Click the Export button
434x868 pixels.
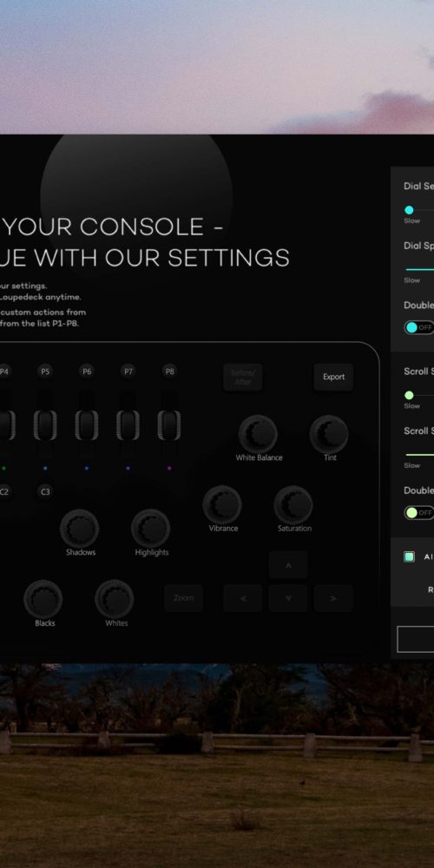334,377
